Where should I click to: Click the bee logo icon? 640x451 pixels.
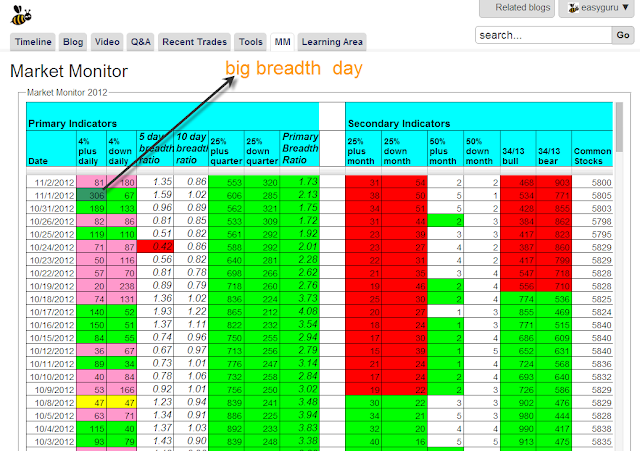21,15
